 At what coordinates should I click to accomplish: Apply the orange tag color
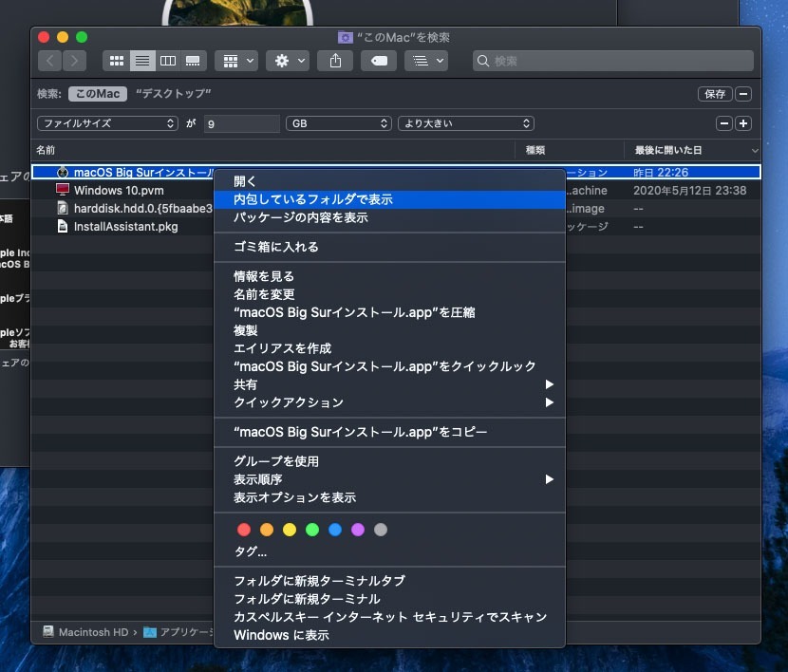click(x=267, y=530)
